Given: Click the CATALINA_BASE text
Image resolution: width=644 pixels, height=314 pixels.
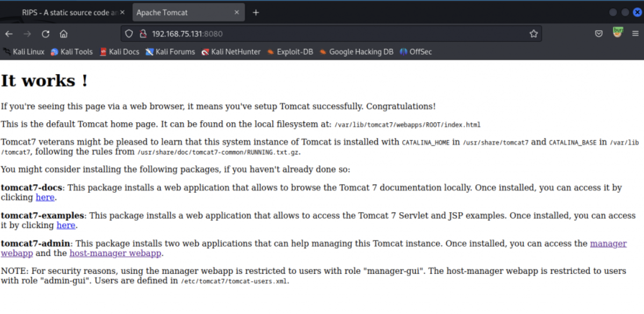Looking at the screenshot, I should click(x=573, y=143).
